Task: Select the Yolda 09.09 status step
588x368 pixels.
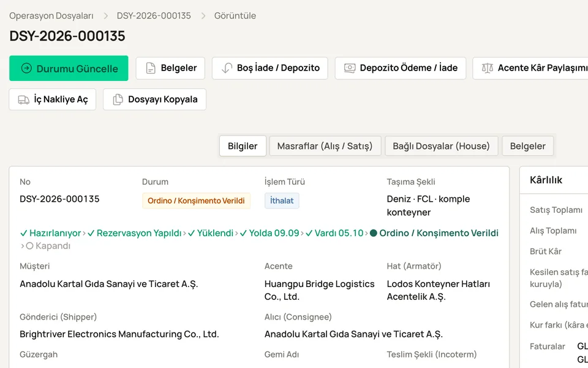Action: [x=269, y=233]
